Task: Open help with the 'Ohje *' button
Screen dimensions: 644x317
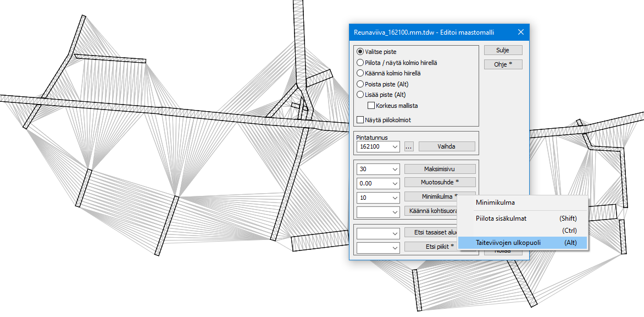Action: tap(502, 64)
